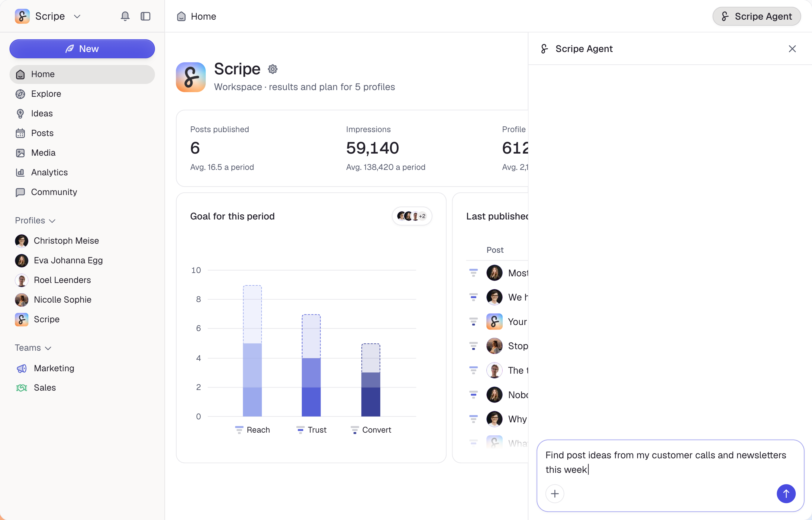Viewport: 812px width, 520px height.
Task: Toggle the sidebar panel icon
Action: [145, 16]
